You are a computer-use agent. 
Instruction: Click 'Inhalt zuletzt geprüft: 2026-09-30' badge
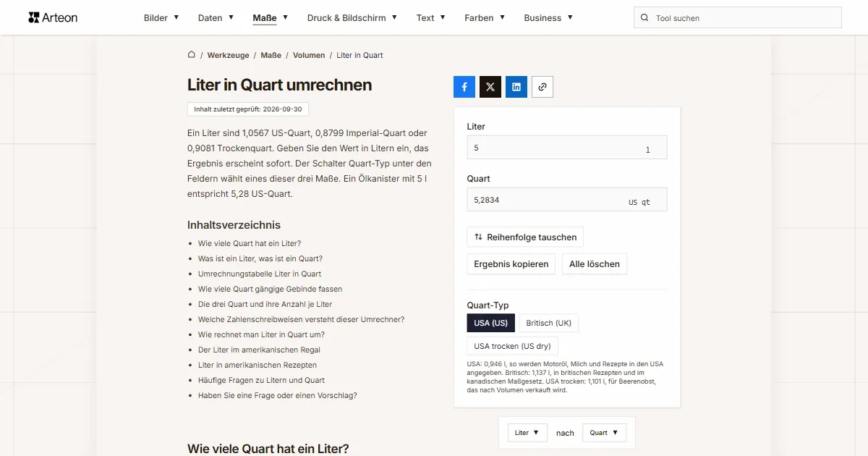click(x=248, y=109)
